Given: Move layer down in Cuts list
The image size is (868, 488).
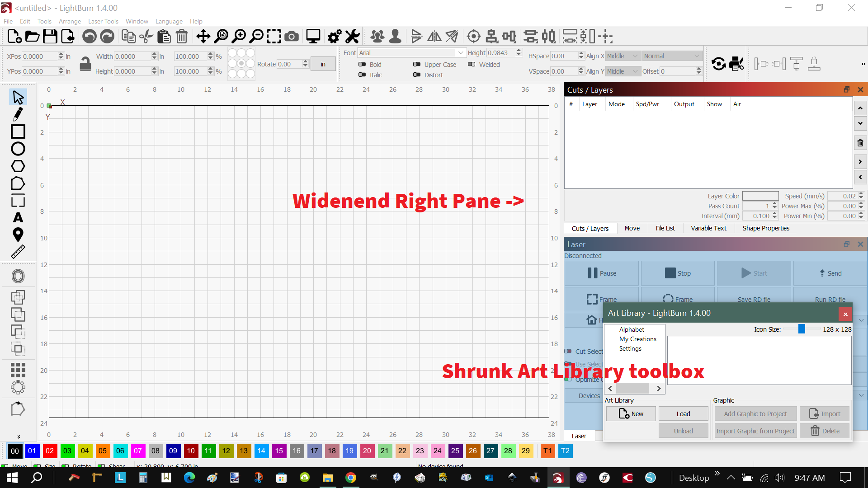Looking at the screenshot, I should point(860,123).
